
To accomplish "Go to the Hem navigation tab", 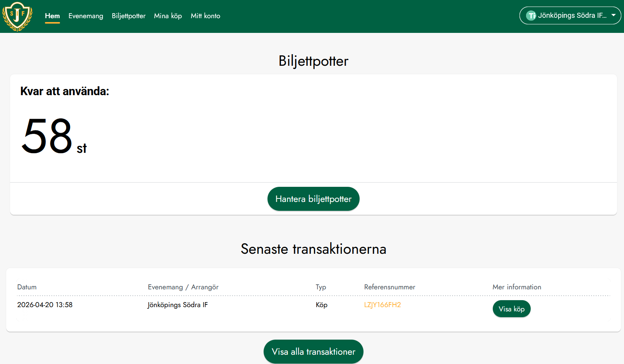I will pyautogui.click(x=52, y=16).
